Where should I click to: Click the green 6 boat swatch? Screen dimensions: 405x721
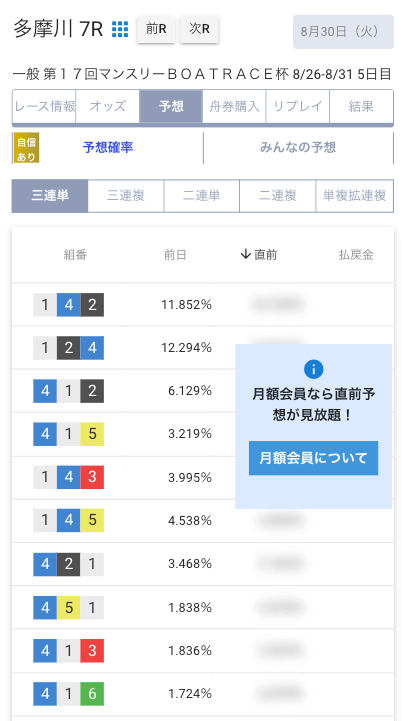(x=92, y=694)
